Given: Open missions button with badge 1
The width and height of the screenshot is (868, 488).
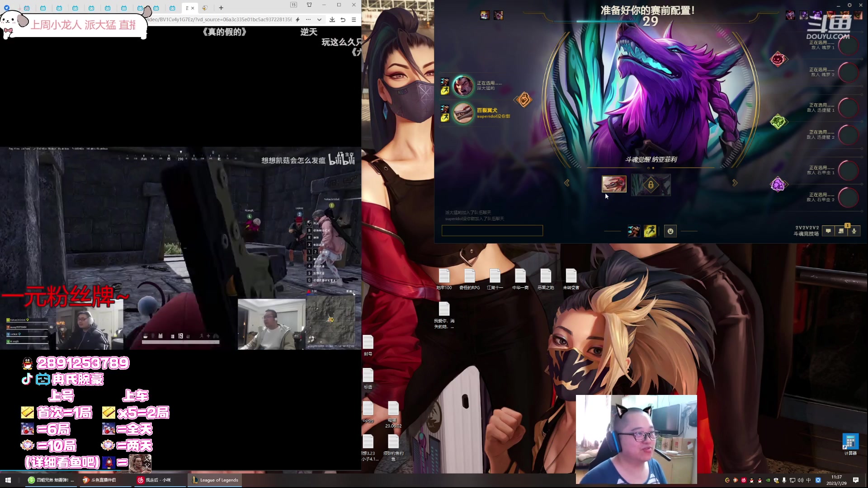Looking at the screenshot, I should click(841, 230).
